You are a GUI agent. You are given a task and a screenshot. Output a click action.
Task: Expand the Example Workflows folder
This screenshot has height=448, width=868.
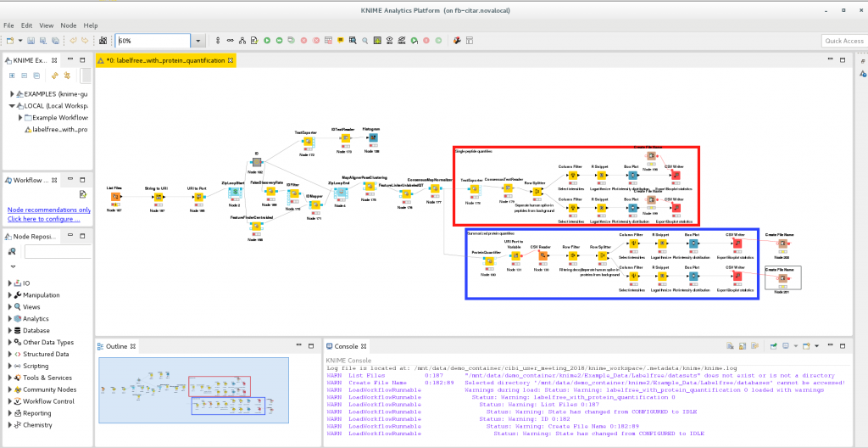[20, 118]
